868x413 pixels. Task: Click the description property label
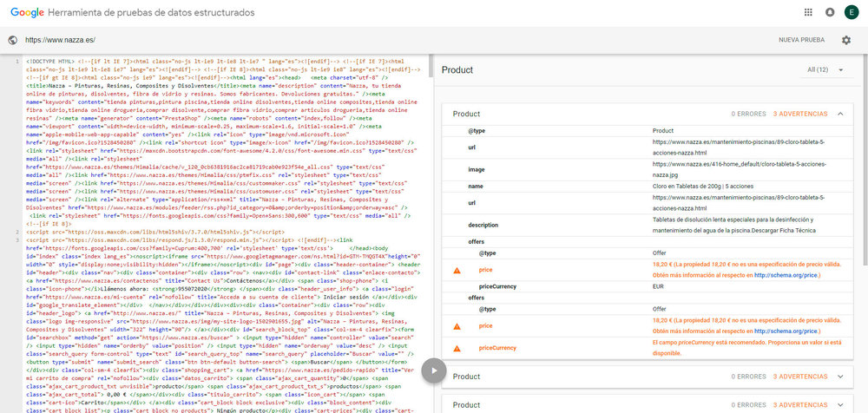(483, 225)
